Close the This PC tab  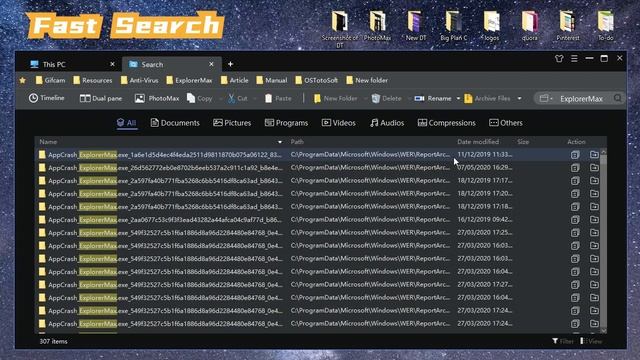pyautogui.click(x=112, y=64)
